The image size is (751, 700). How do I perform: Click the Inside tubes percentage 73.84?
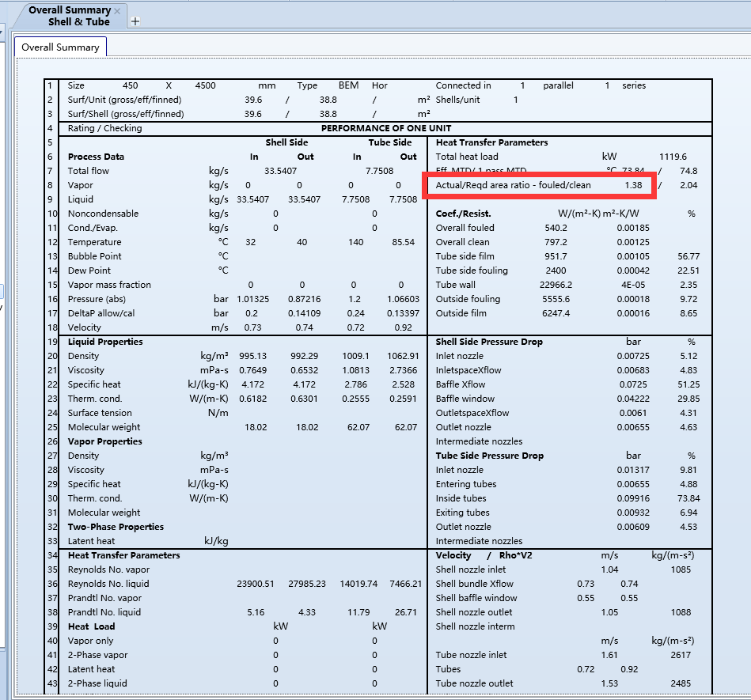click(x=688, y=498)
